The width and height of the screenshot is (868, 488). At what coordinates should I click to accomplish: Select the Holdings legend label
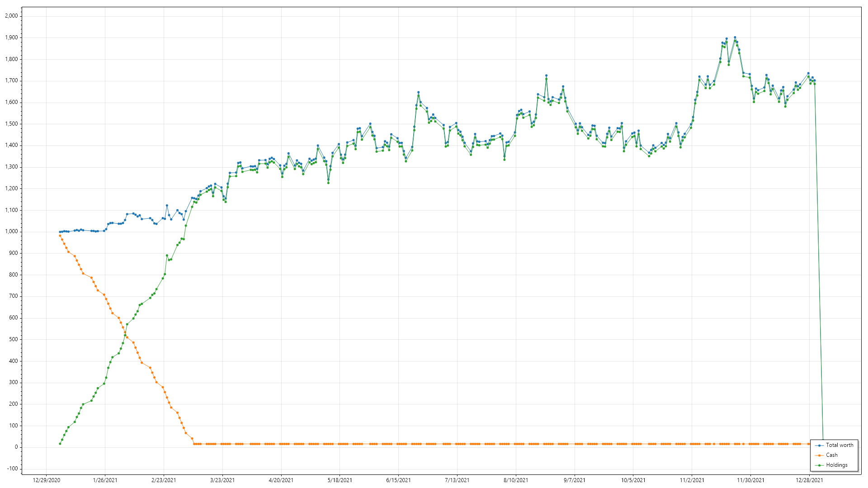tap(837, 465)
